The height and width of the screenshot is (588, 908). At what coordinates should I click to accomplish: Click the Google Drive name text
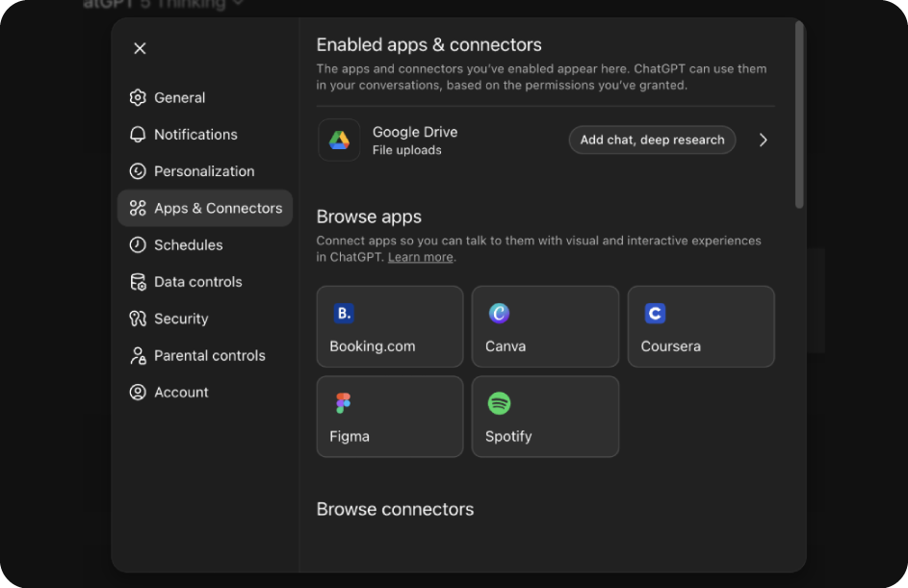coord(415,132)
